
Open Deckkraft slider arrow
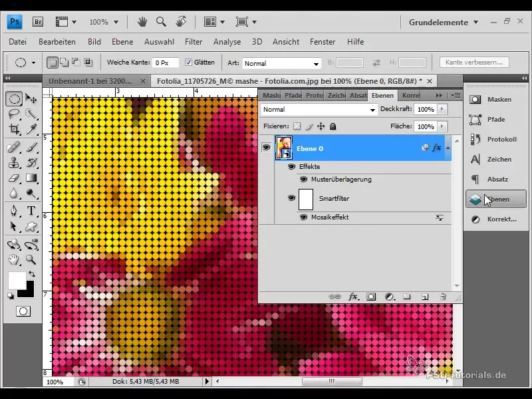[442, 109]
